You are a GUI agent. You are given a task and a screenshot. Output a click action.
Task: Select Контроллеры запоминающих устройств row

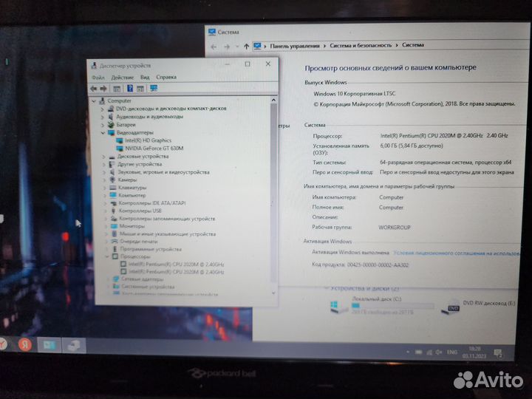(x=167, y=219)
